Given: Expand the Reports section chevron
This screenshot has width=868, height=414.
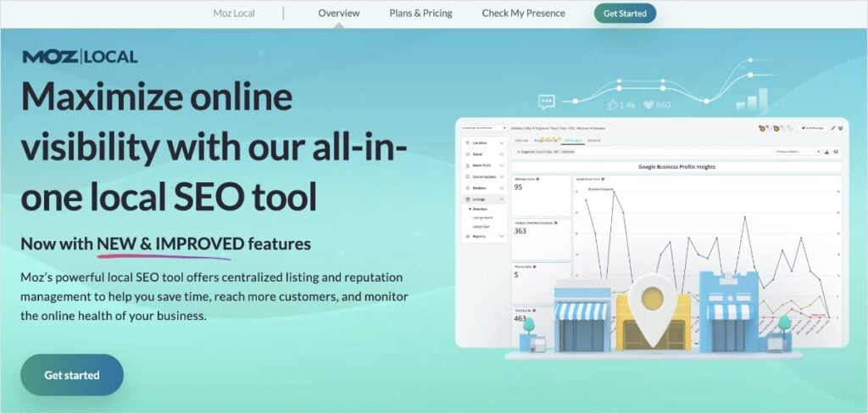Looking at the screenshot, I should 502,236.
